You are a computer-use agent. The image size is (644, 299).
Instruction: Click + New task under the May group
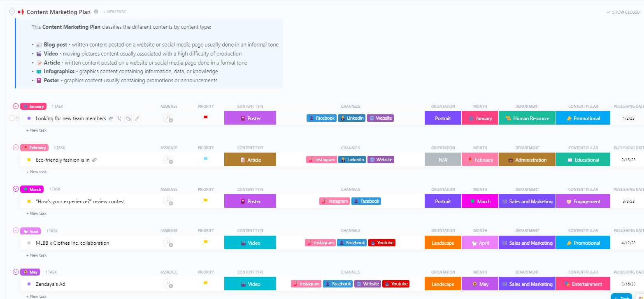[x=36, y=296]
